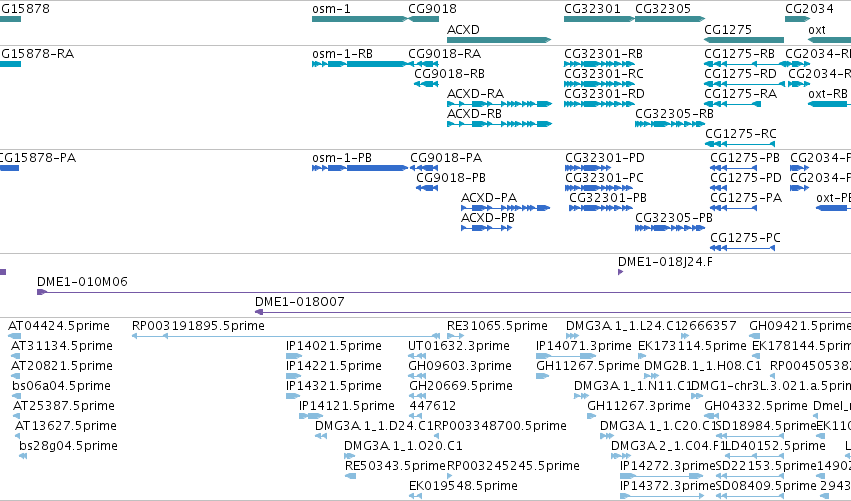Click the CG9018 gene label
The image size is (851, 501).
tap(432, 9)
